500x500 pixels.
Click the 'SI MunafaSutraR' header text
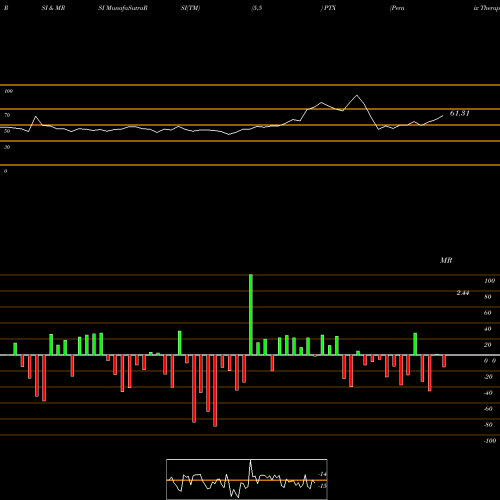[123, 8]
